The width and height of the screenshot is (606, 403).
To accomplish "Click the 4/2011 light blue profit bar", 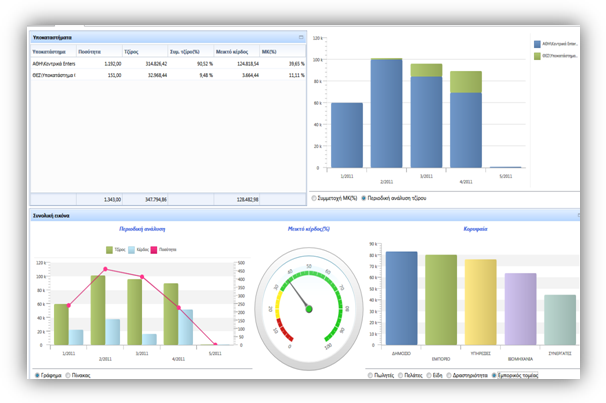I will 186,327.
